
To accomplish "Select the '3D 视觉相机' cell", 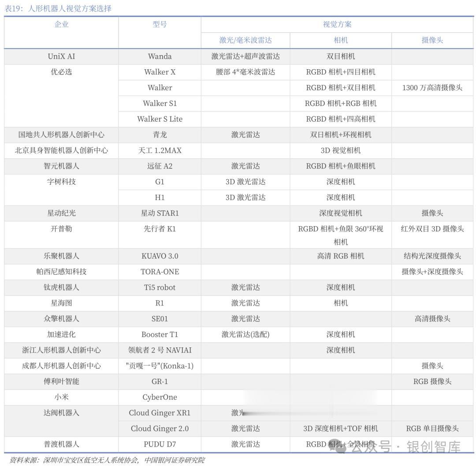I will [341, 150].
